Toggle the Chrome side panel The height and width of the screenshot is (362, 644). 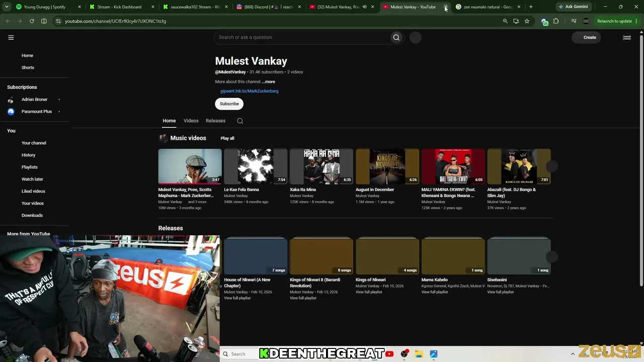coord(44,21)
